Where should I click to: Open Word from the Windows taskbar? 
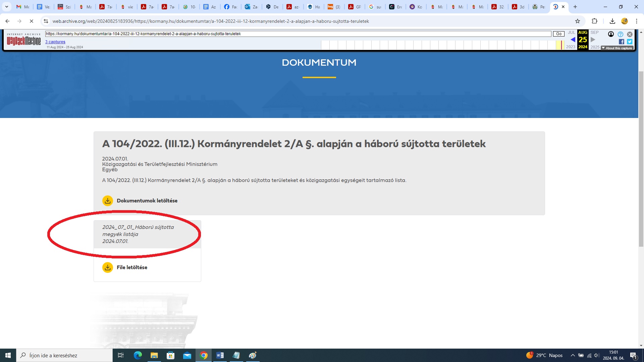tap(220, 355)
